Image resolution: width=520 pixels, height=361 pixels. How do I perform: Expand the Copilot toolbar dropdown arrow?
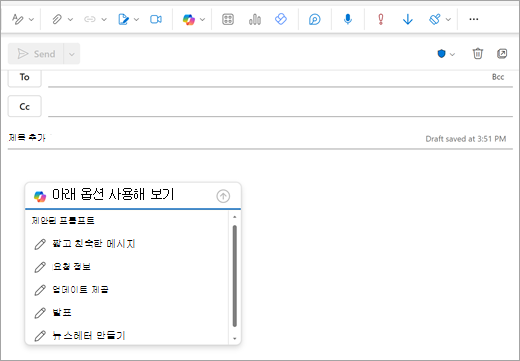click(x=202, y=20)
